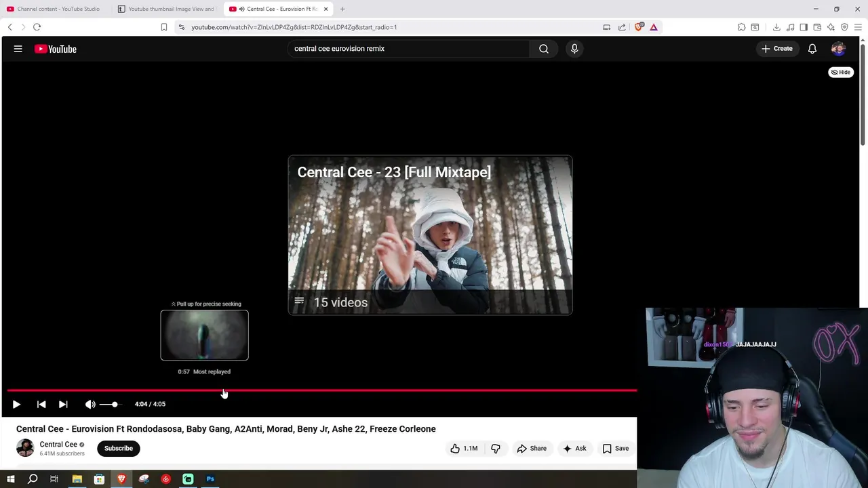Mute the video volume
Image resolution: width=868 pixels, height=488 pixels.
[90, 404]
